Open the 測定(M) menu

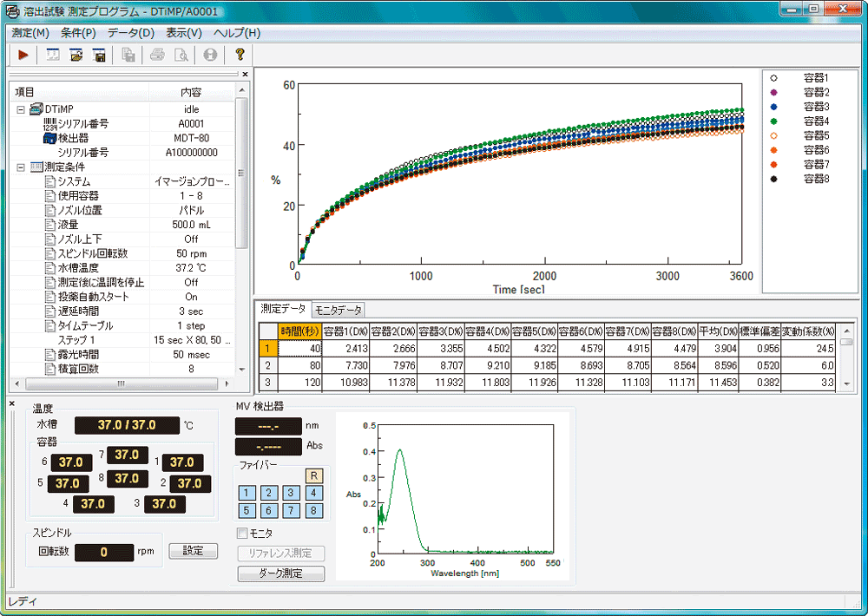pos(30,33)
